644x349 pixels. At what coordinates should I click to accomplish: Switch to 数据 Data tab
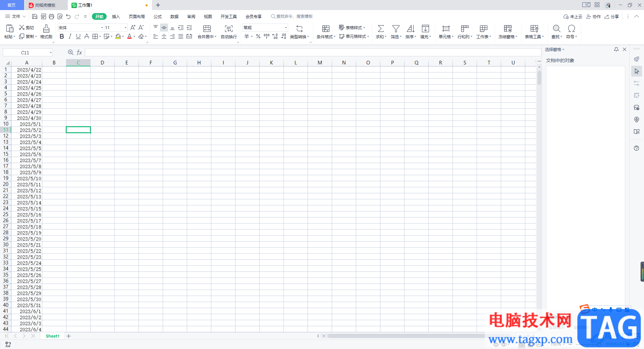click(x=174, y=16)
